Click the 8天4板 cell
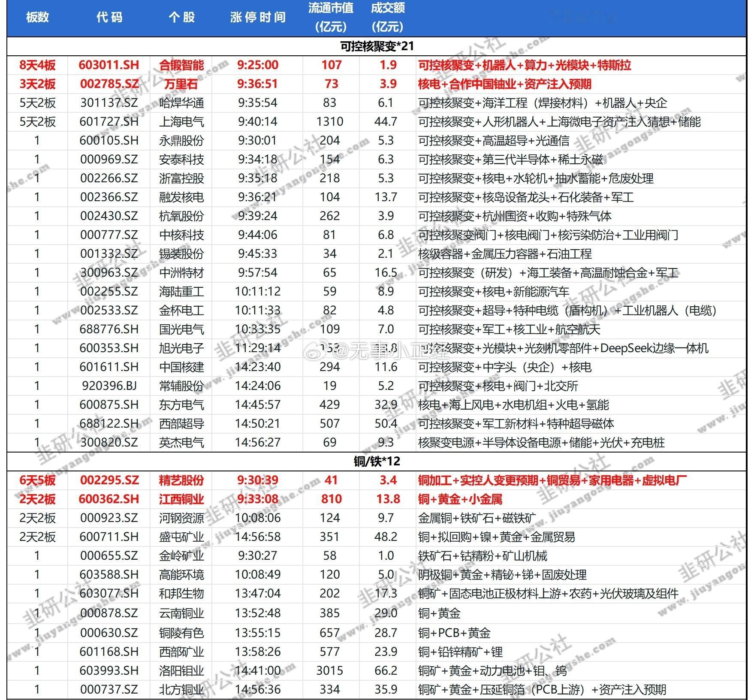 [x=37, y=65]
